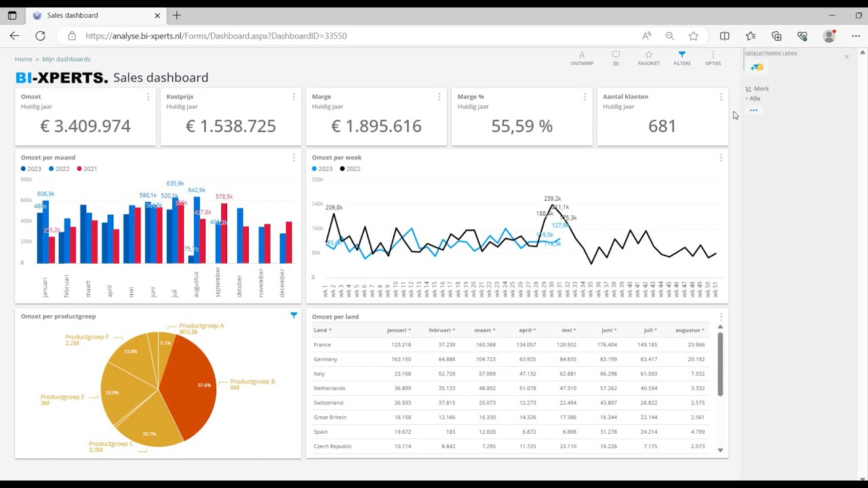Screen dimensions: 868x488
Task: Open a new browser tab
Action: point(177,15)
